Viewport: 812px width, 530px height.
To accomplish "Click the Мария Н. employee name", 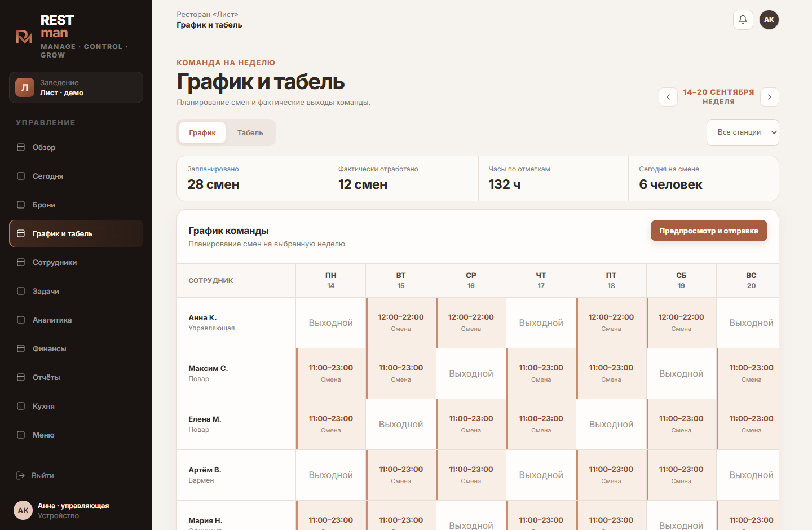I will tap(205, 520).
